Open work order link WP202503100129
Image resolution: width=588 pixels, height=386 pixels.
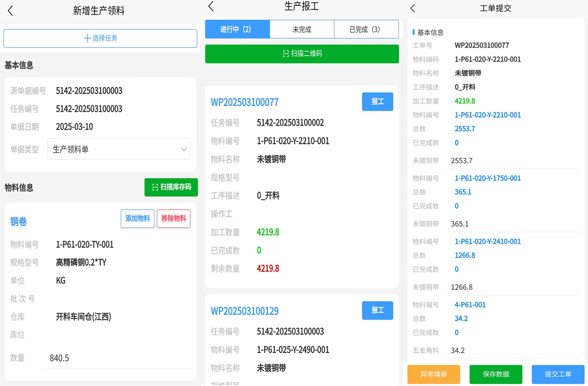tap(245, 311)
